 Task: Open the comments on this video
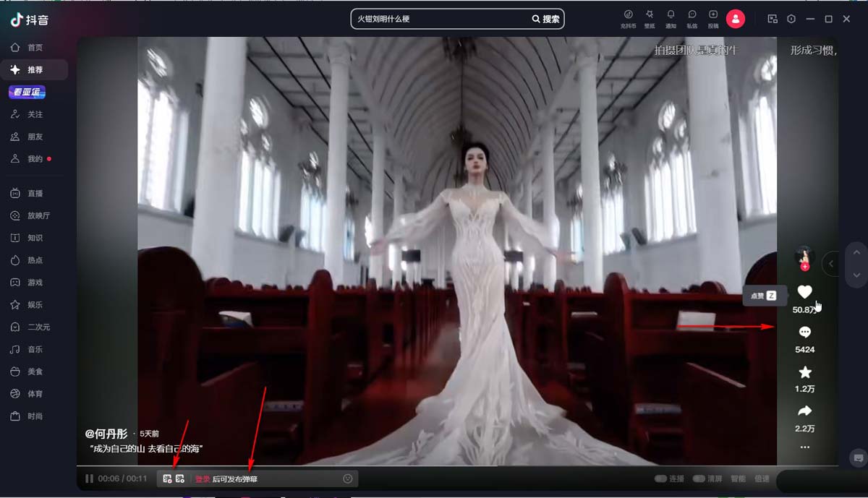[804, 332]
